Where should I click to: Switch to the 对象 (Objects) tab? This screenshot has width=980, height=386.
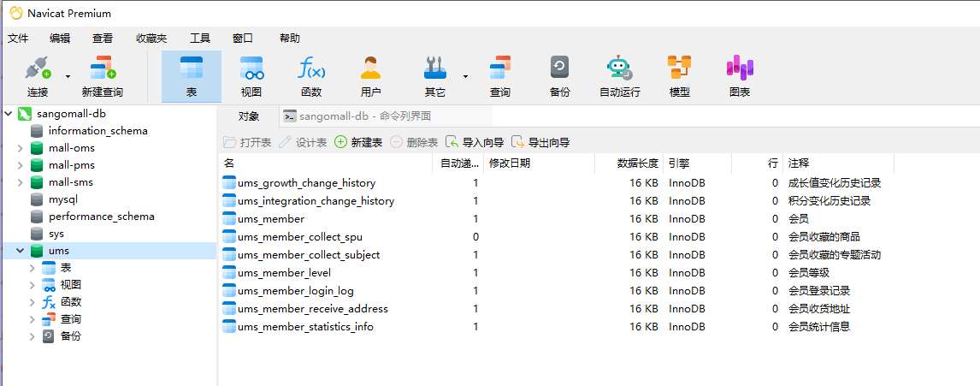(249, 116)
